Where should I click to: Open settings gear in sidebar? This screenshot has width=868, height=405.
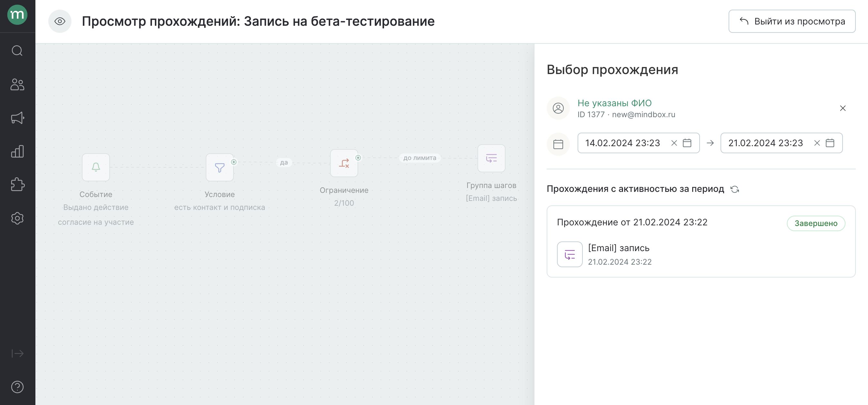[x=17, y=218]
